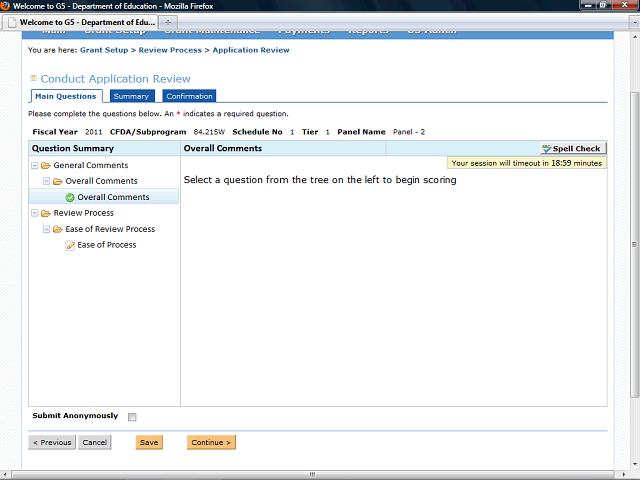Switch to the Confirmation tab
640x480 pixels.
(189, 96)
